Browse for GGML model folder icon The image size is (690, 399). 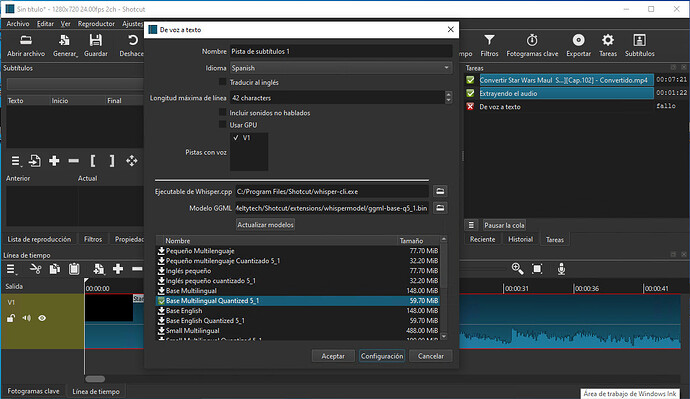pos(440,208)
